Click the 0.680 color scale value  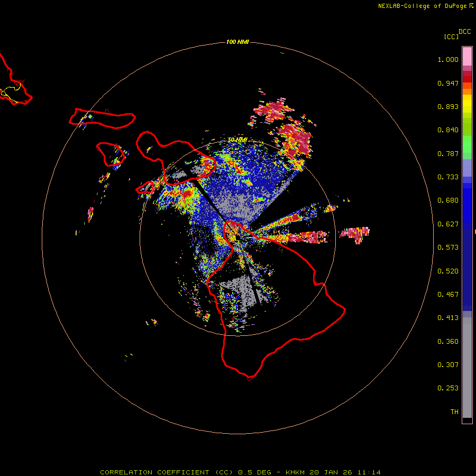(448, 200)
